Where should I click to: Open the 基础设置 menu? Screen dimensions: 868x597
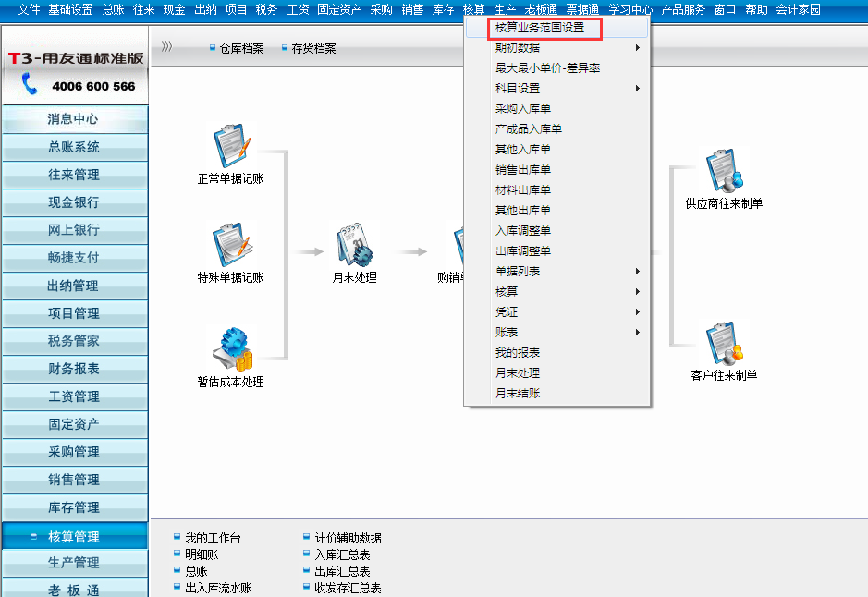[x=70, y=9]
